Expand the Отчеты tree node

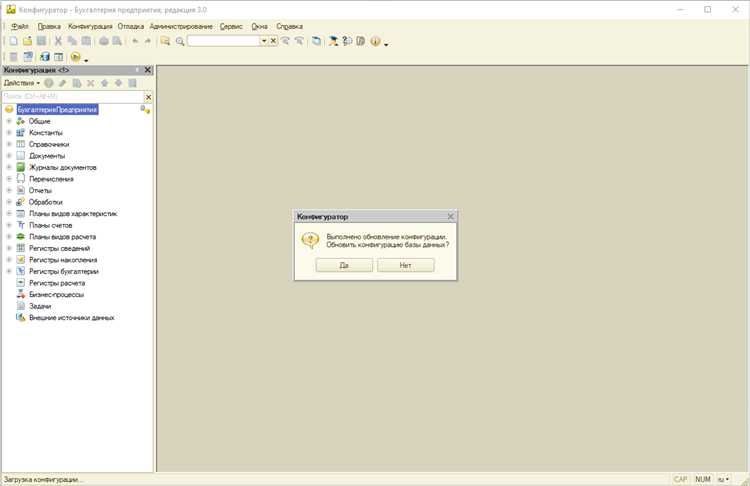[x=9, y=190]
